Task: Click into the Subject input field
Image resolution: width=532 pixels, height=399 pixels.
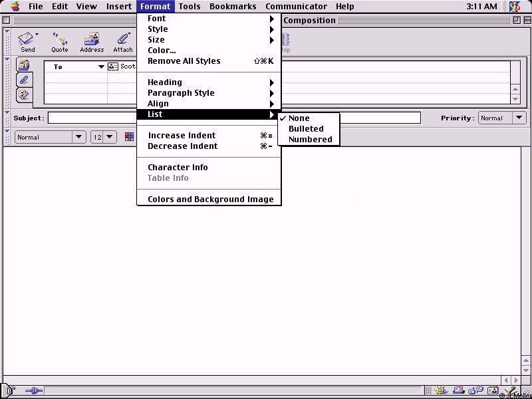Action: [234, 118]
